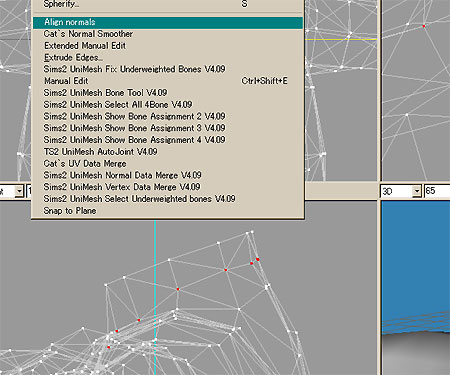Viewport: 450px width, 375px height.
Task: Choose Sims2 UniMesh Normal Data Merge V4.09
Action: [168, 175]
